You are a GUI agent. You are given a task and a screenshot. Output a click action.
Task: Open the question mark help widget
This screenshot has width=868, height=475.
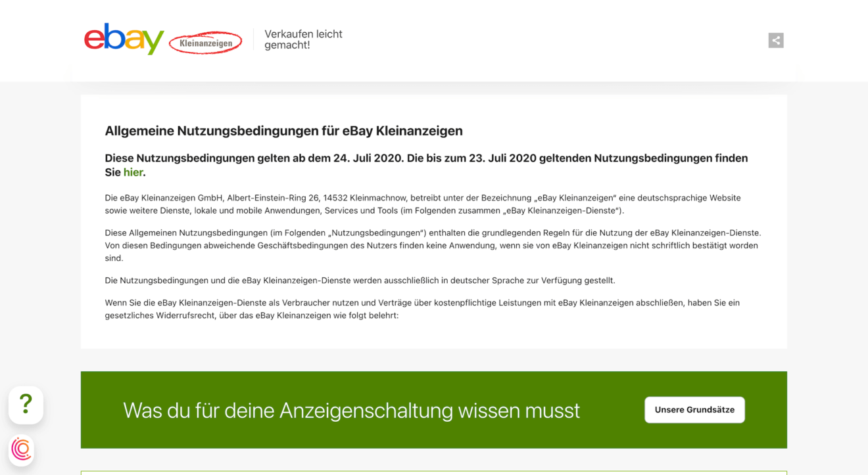[26, 405]
